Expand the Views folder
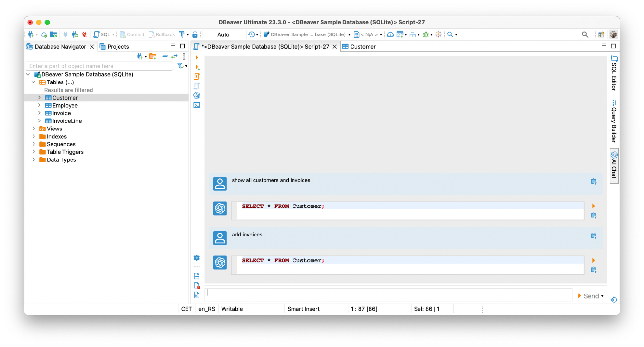 (x=34, y=129)
